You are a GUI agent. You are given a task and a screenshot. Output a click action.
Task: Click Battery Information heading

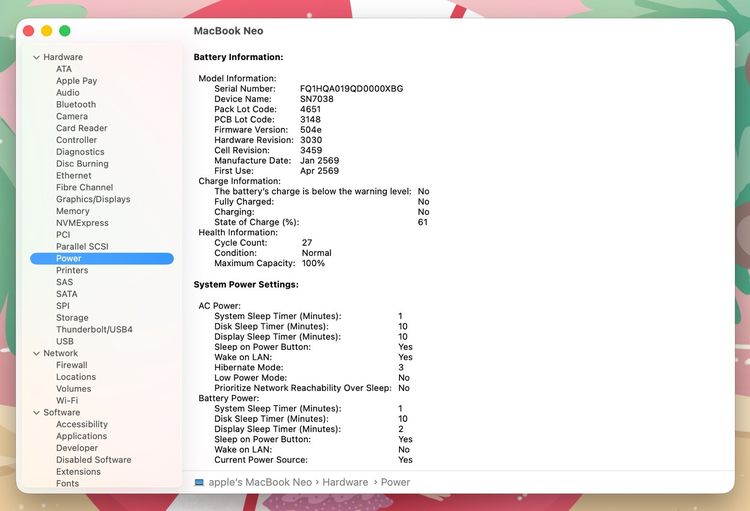pyautogui.click(x=238, y=57)
